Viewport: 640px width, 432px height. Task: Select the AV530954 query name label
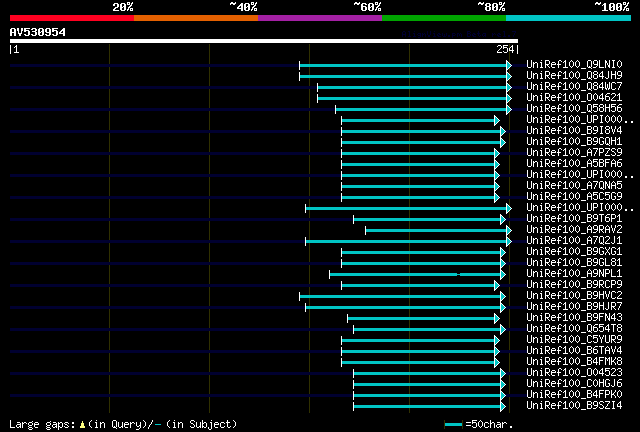tap(38, 32)
